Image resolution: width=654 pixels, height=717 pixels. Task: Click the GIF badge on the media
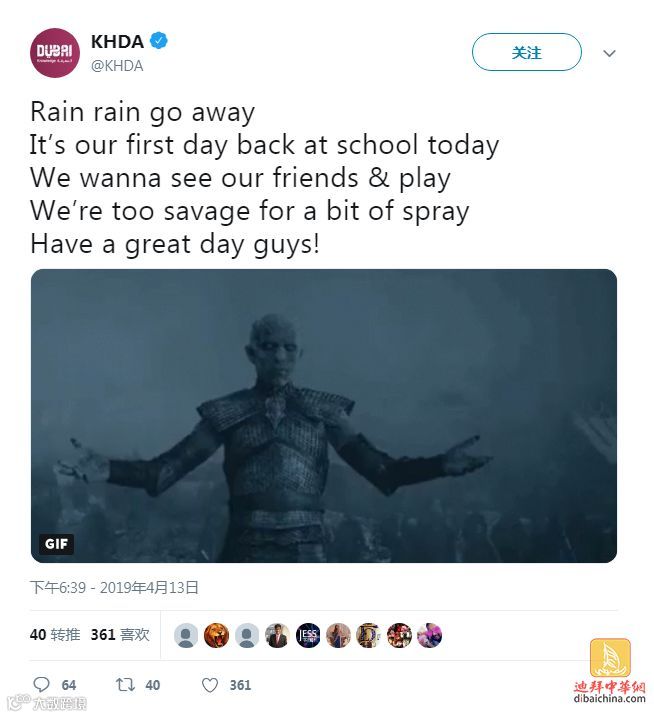tap(56, 544)
